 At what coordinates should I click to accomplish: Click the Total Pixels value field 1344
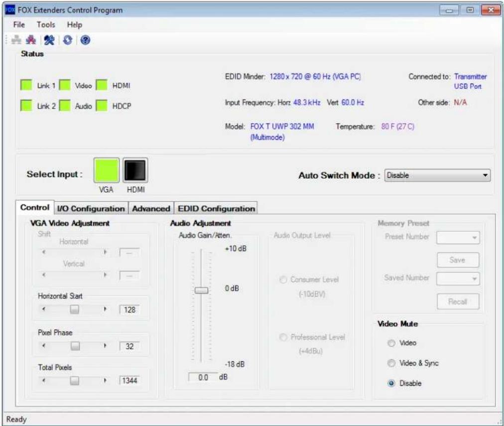(x=129, y=381)
